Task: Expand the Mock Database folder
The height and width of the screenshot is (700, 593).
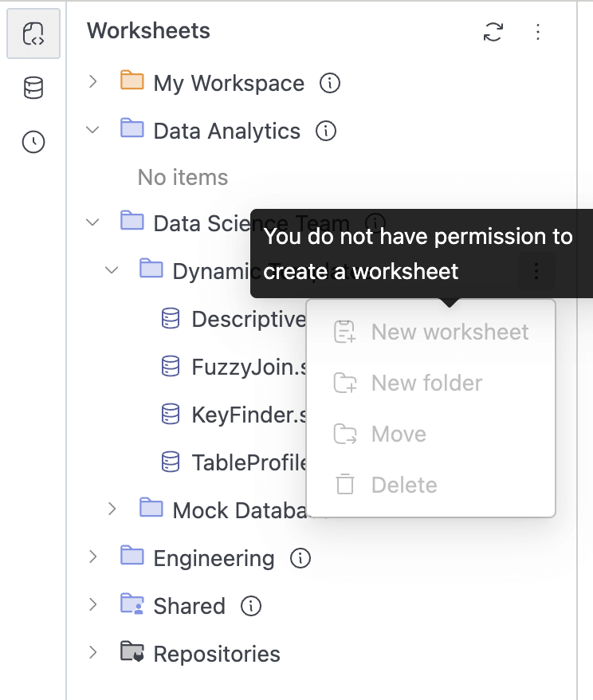Action: 112,509
